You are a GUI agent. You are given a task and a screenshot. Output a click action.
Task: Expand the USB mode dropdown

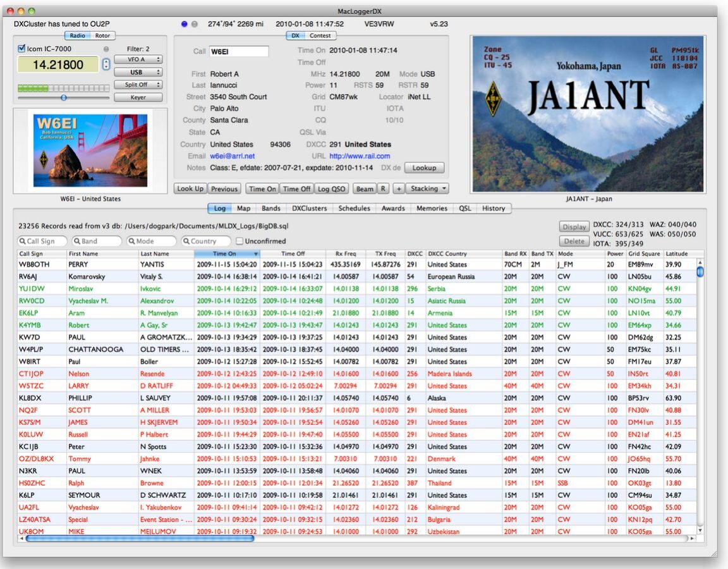click(x=138, y=72)
